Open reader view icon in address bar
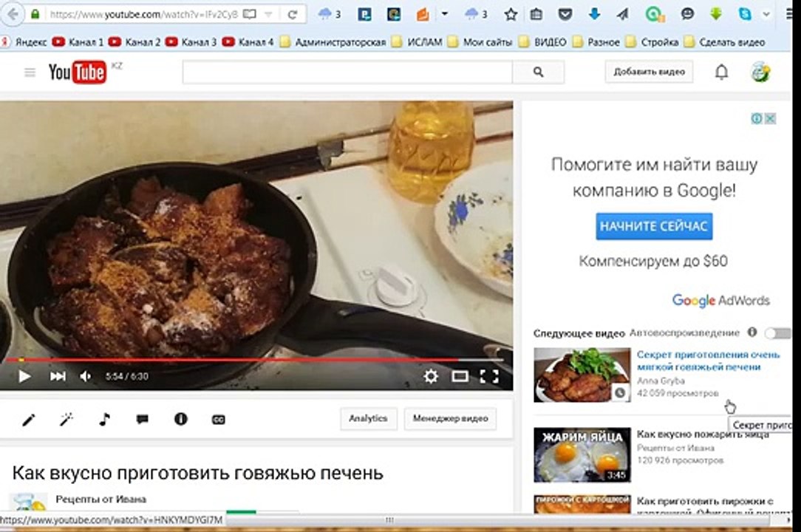Image resolution: width=801 pixels, height=532 pixels. 249,14
